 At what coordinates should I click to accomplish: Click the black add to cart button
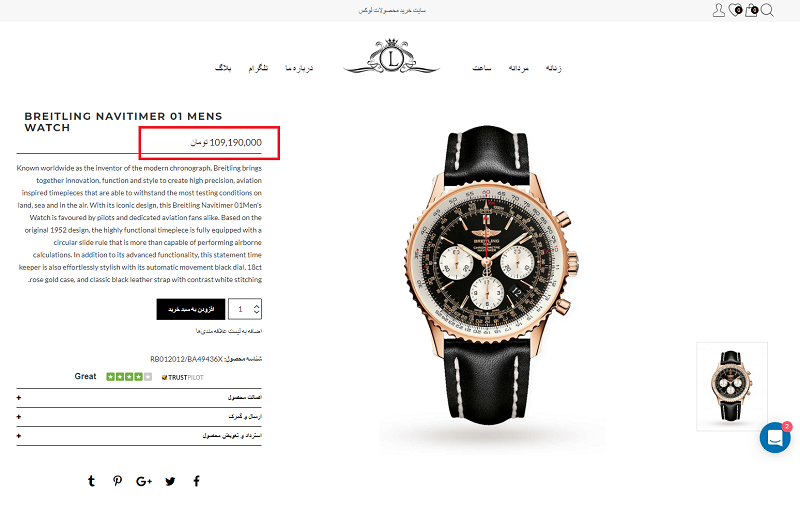click(191, 309)
